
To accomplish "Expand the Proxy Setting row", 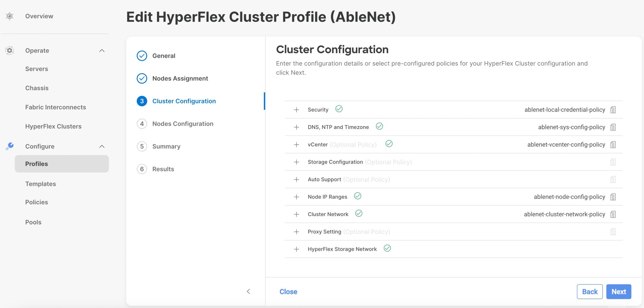I will click(x=296, y=232).
